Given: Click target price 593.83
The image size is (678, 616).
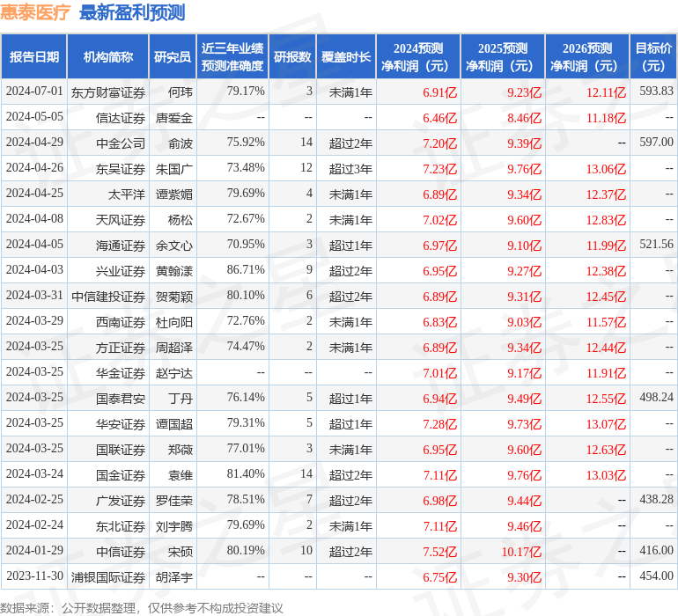Looking at the screenshot, I should [x=656, y=91].
